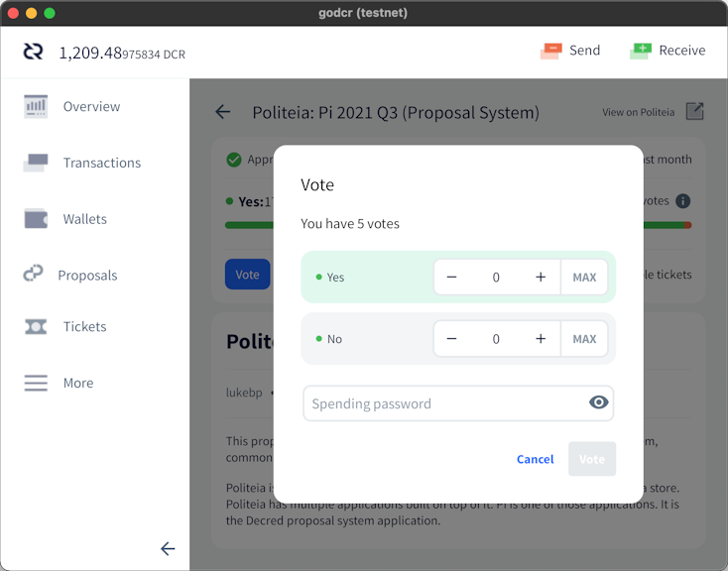This screenshot has height=571, width=728.
Task: Click the Receive icon in header
Action: [x=641, y=51]
